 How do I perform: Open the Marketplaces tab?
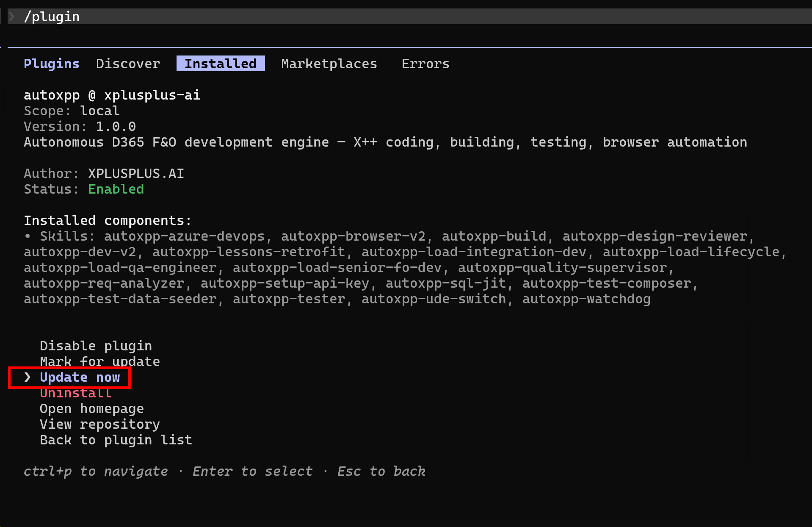(x=329, y=64)
